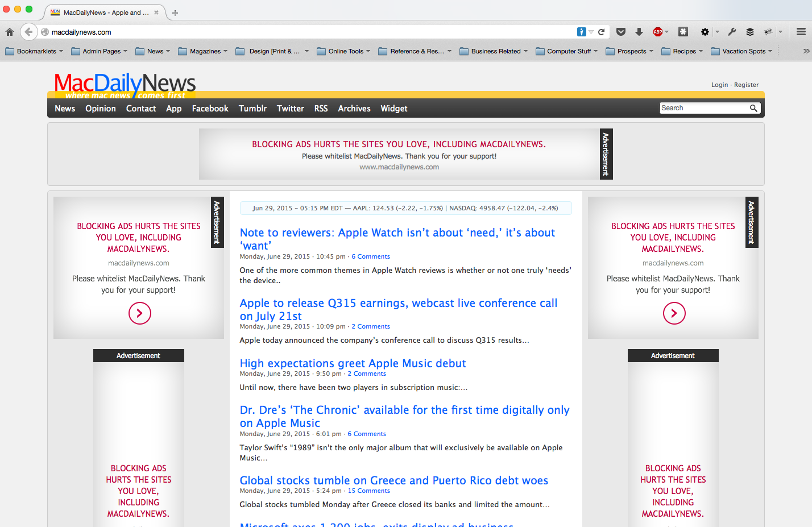Click the Firebug bug icon
The image size is (812, 527).
tap(768, 32)
